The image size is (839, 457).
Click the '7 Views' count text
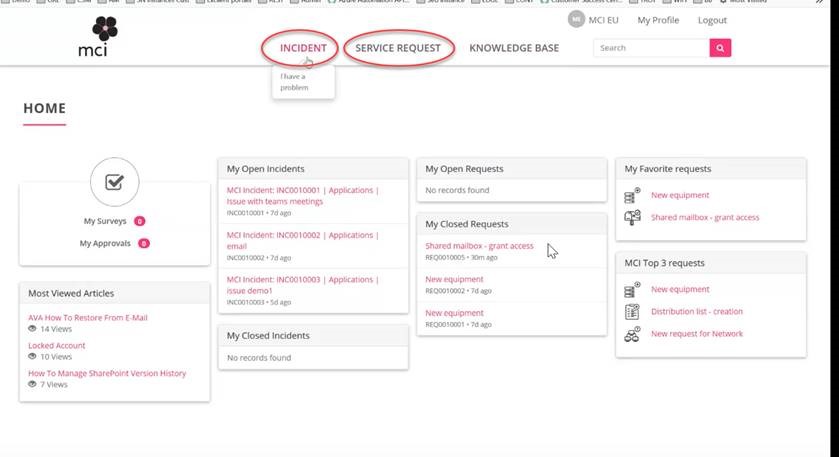pos(54,385)
